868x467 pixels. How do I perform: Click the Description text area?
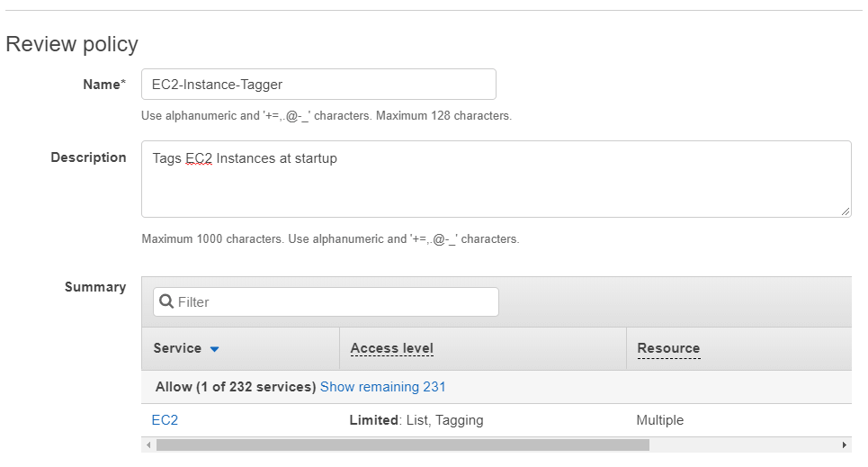point(496,179)
